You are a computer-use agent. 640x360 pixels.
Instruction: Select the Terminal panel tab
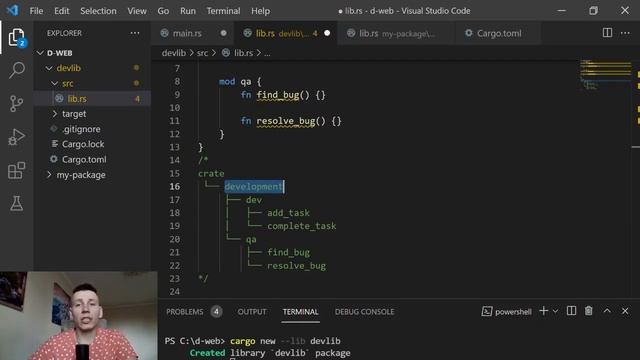(300, 312)
